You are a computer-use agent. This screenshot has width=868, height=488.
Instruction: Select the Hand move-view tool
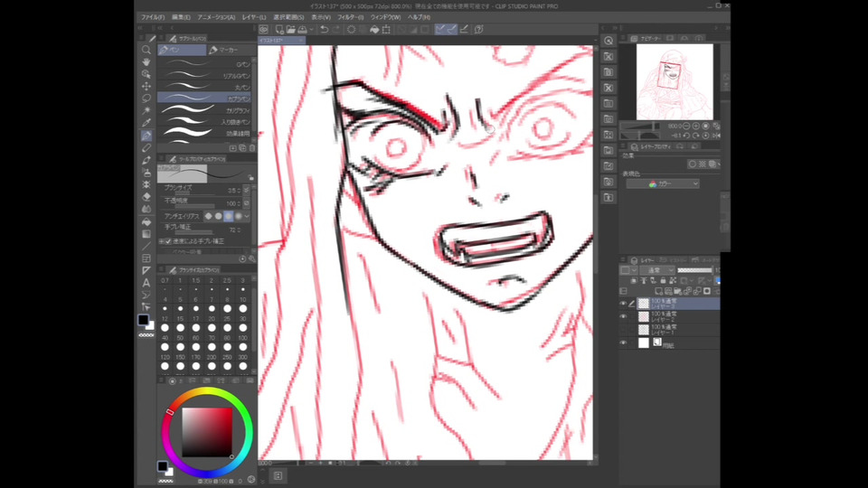(146, 62)
